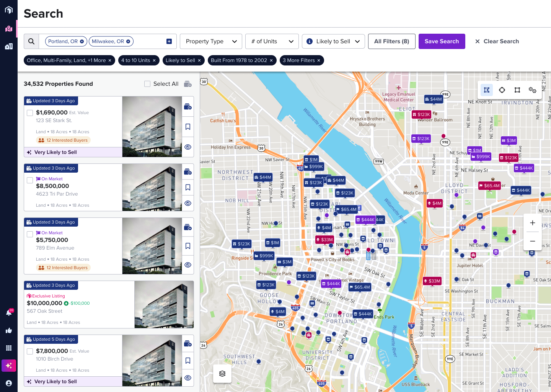Viewport: 551px width, 392px height.
Task: Open the 123 SE Stark St. property thumbnail
Action: click(152, 127)
